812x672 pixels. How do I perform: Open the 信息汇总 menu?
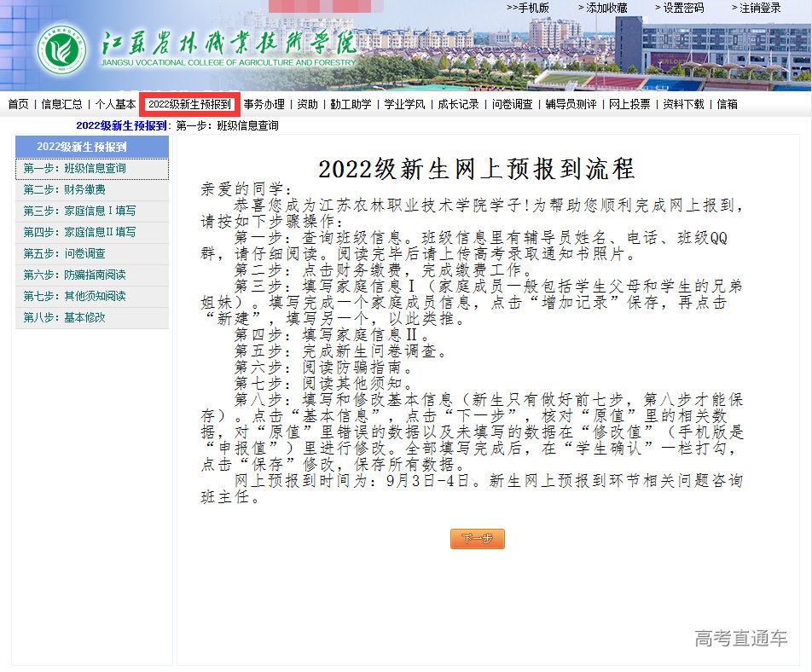[x=62, y=104]
